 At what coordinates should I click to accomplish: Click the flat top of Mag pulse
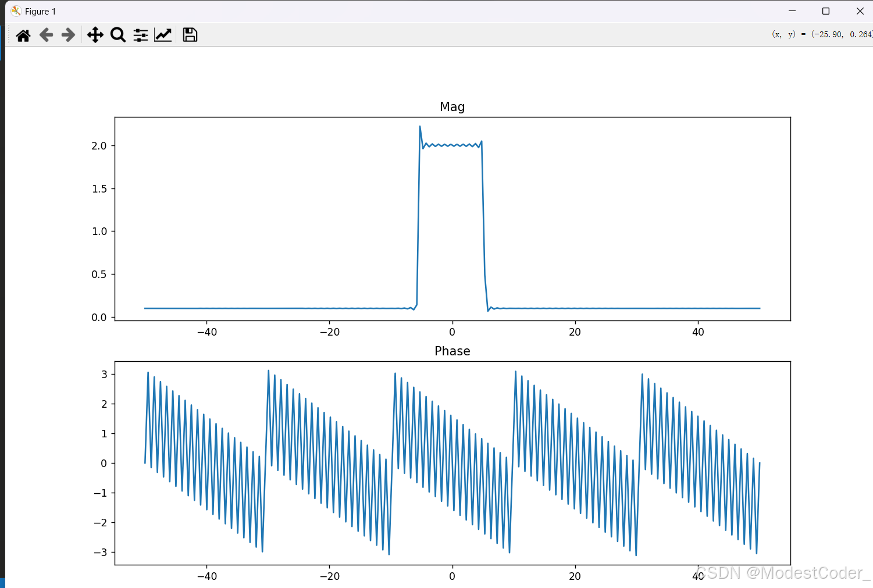tap(452, 145)
